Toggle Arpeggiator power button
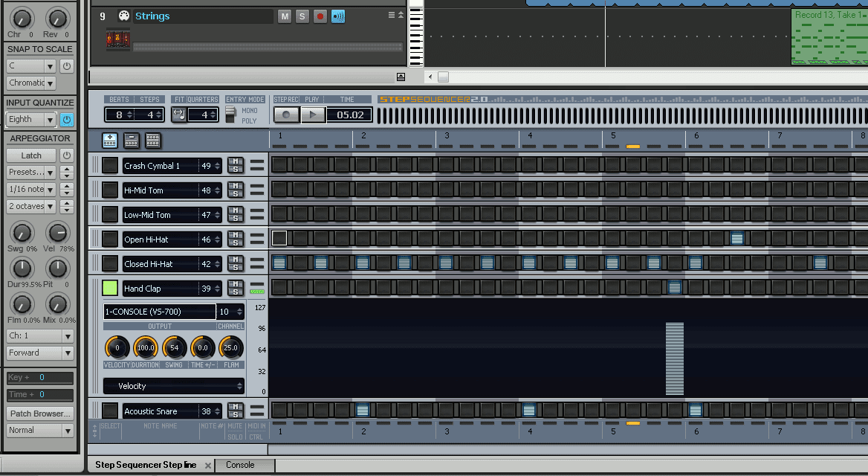Image resolution: width=868 pixels, height=476 pixels. pyautogui.click(x=66, y=155)
